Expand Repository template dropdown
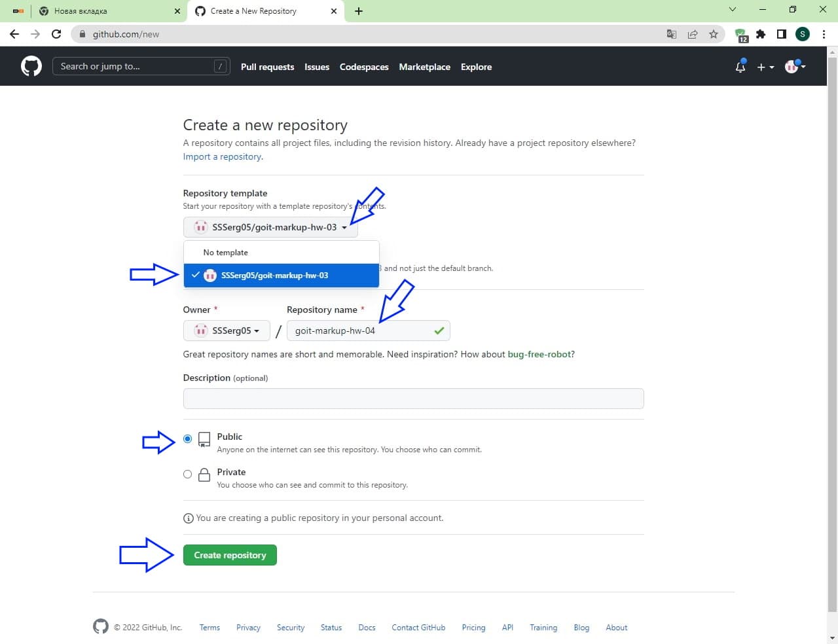This screenshot has height=644, width=838. [270, 227]
